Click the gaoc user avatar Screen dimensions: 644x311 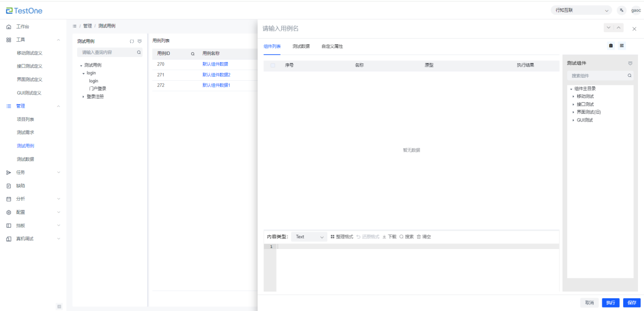(636, 10)
